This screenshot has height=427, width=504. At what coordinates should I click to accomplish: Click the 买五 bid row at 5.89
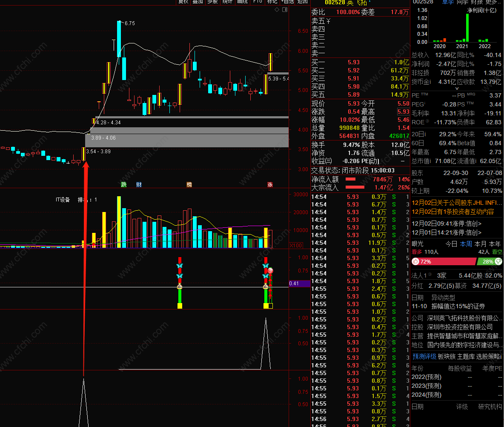tap(360, 95)
